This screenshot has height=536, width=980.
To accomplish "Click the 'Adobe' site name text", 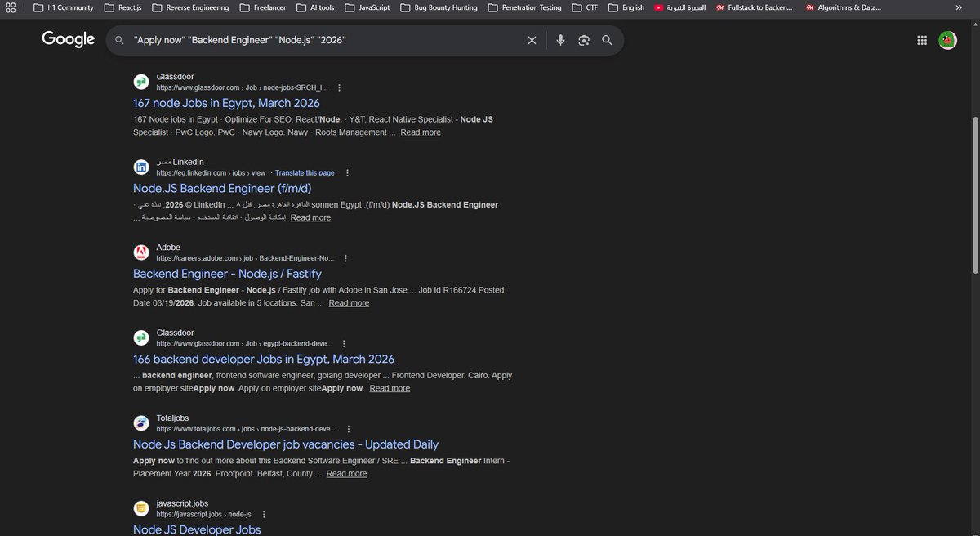I will pyautogui.click(x=168, y=247).
